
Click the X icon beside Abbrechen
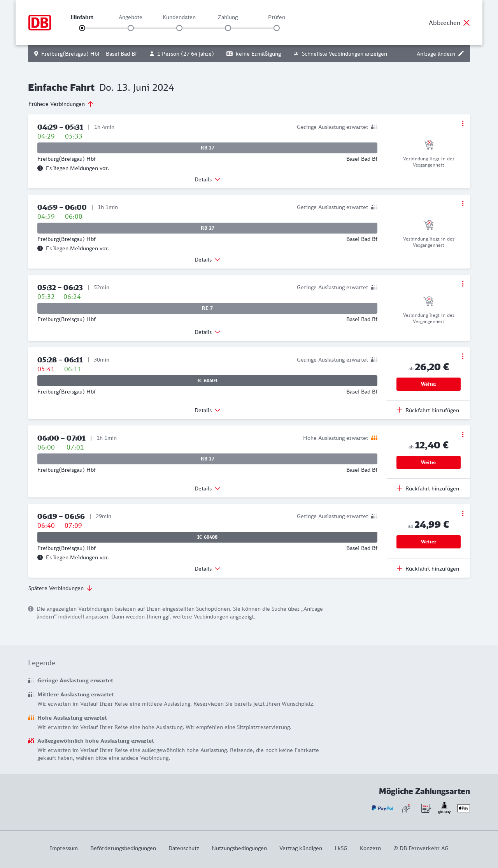466,23
